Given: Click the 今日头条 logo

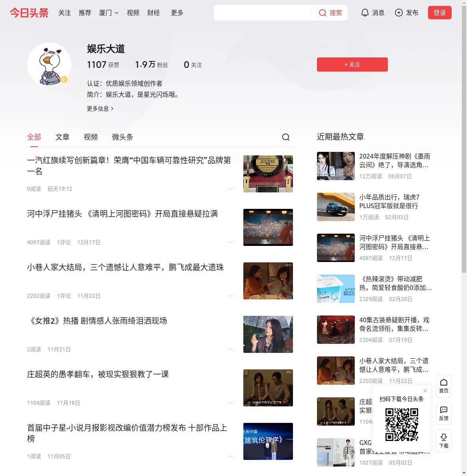Looking at the screenshot, I should tap(29, 13).
